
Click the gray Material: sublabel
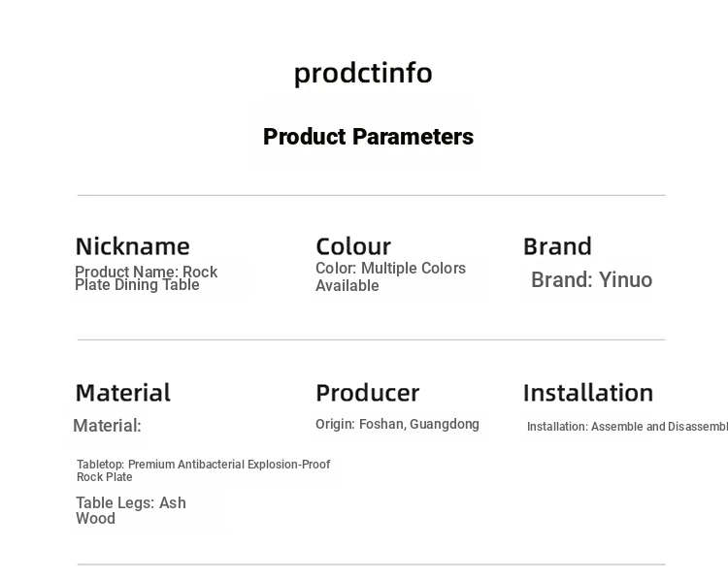tap(107, 426)
